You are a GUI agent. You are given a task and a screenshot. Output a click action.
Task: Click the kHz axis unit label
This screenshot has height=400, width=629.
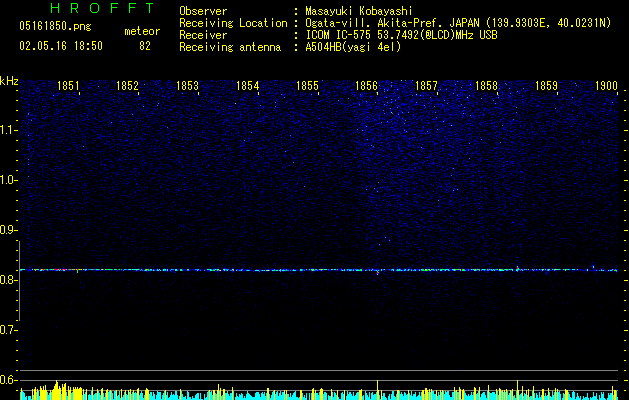9,81
